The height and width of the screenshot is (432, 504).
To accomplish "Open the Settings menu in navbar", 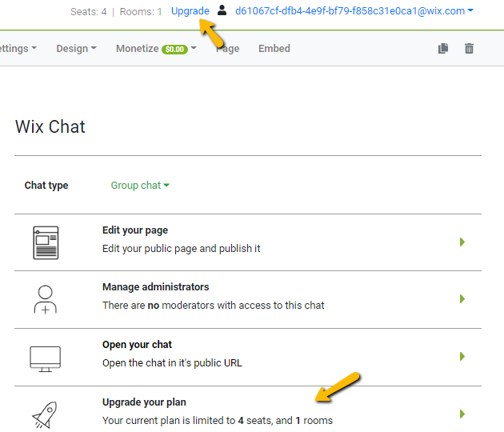I will [16, 49].
